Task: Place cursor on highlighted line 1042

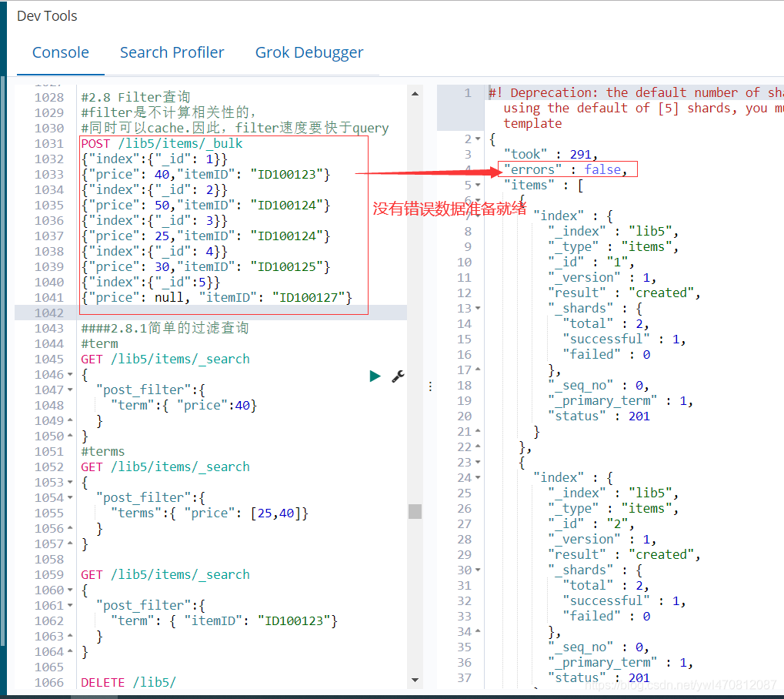Action: tap(192, 313)
